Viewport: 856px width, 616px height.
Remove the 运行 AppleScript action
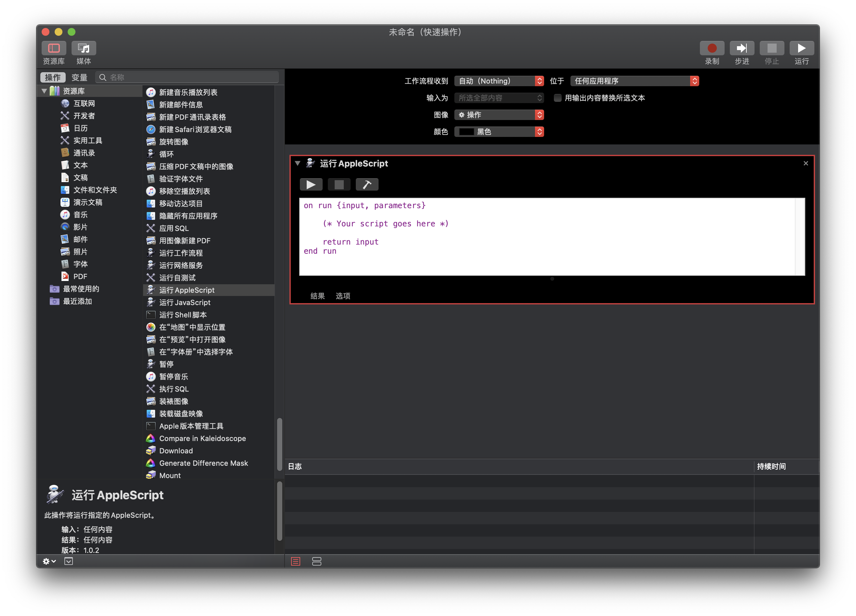[805, 164]
